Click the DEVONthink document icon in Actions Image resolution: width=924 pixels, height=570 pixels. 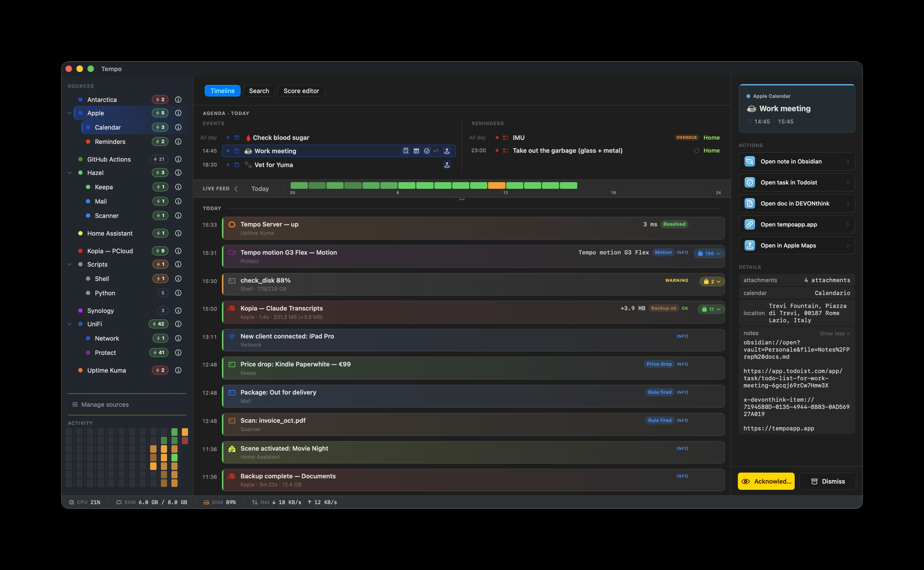click(x=750, y=204)
